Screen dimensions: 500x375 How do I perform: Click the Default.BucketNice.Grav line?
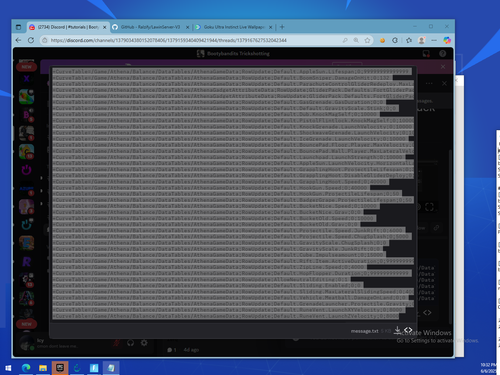tap(207, 212)
